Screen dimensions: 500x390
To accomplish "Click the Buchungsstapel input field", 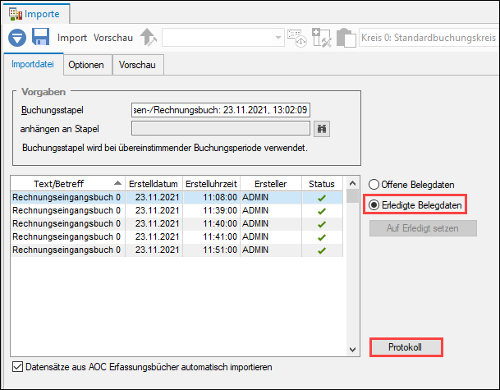I will pyautogui.click(x=221, y=110).
